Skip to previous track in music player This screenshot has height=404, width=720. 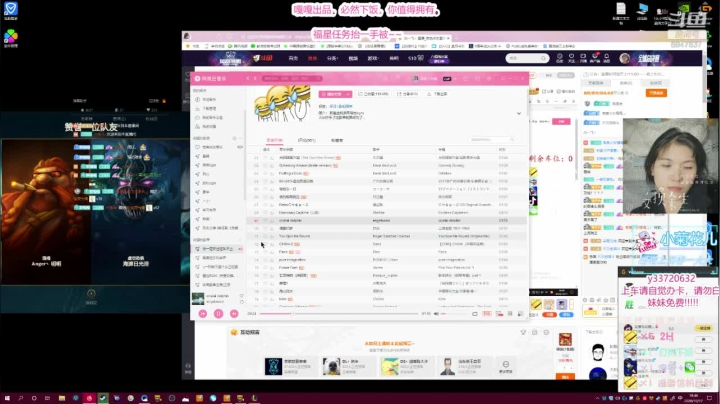[202, 314]
